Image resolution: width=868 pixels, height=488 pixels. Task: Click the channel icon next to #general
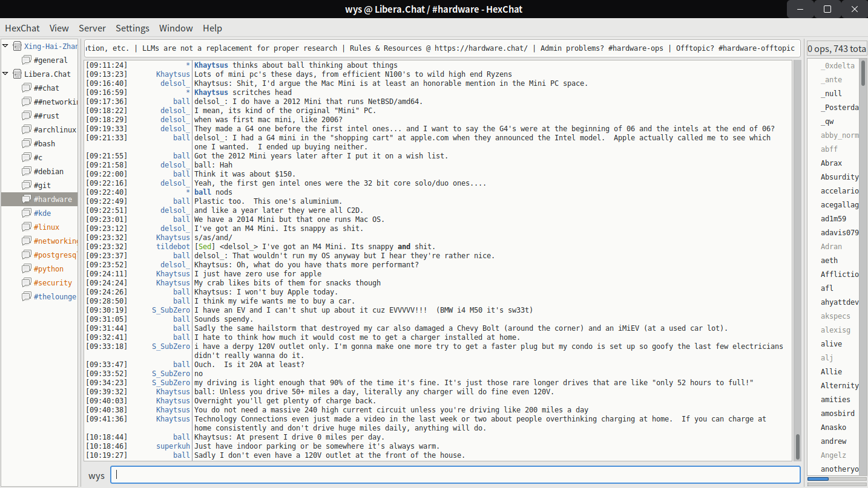pos(26,60)
